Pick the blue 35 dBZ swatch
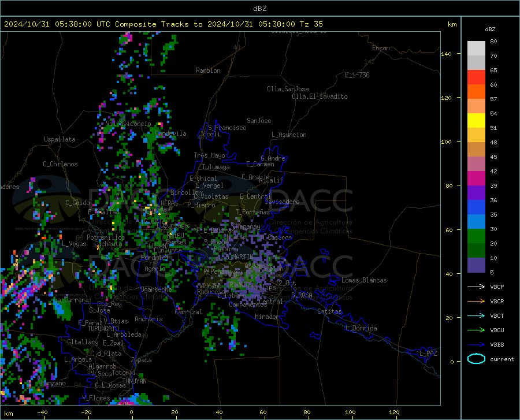Viewport: 520px width, 420px height. coord(476,207)
